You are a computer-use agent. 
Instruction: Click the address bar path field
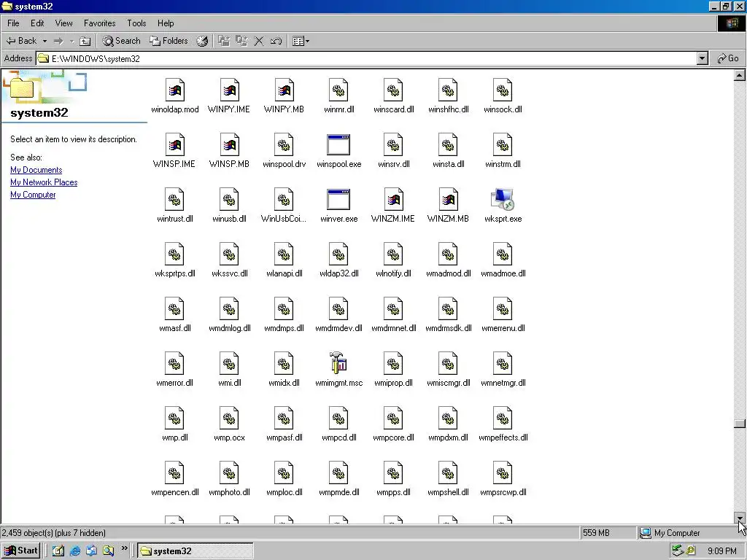[366, 58]
